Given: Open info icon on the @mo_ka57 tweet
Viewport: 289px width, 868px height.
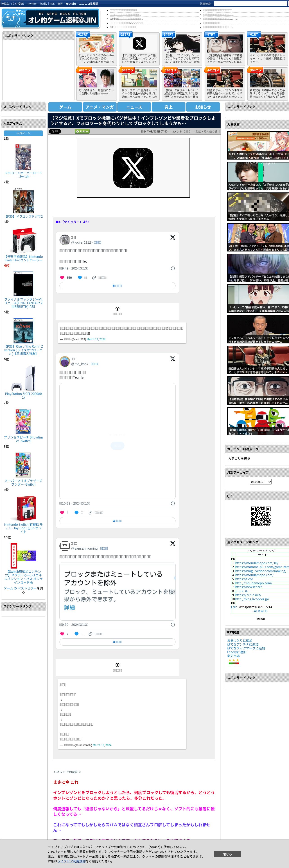Looking at the screenshot, I should pyautogui.click(x=173, y=503).
